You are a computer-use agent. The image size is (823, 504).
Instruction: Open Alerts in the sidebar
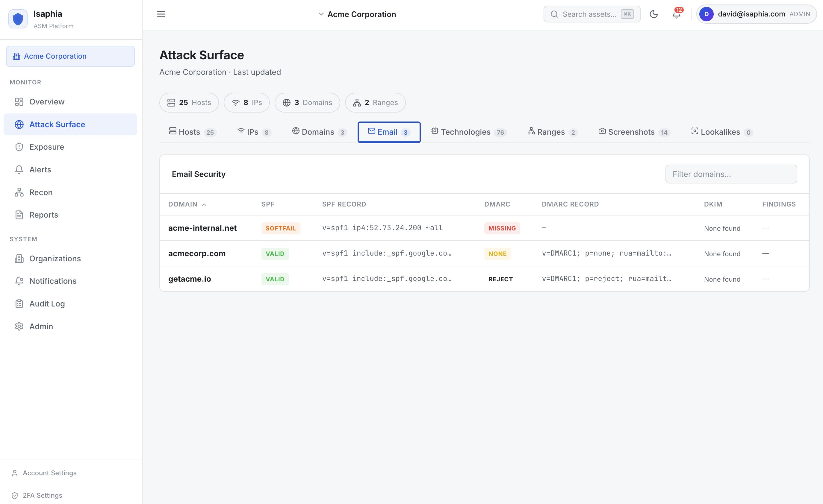[x=70, y=170]
